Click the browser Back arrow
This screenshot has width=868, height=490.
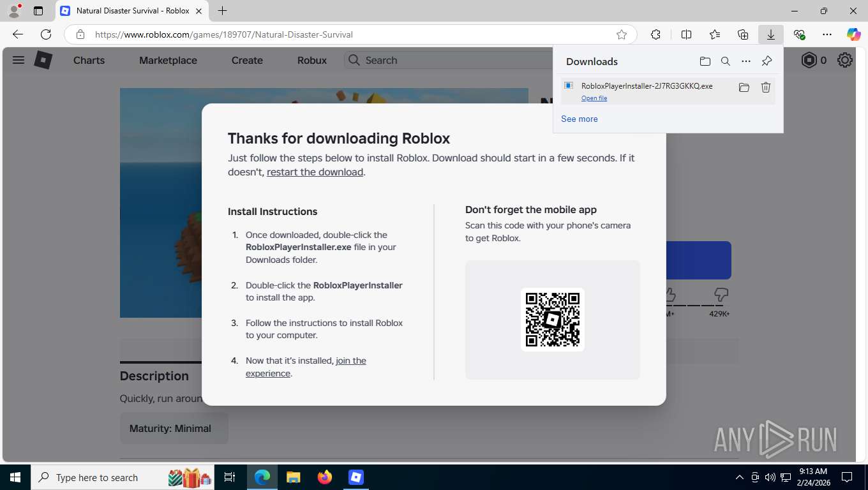pyautogui.click(x=18, y=34)
